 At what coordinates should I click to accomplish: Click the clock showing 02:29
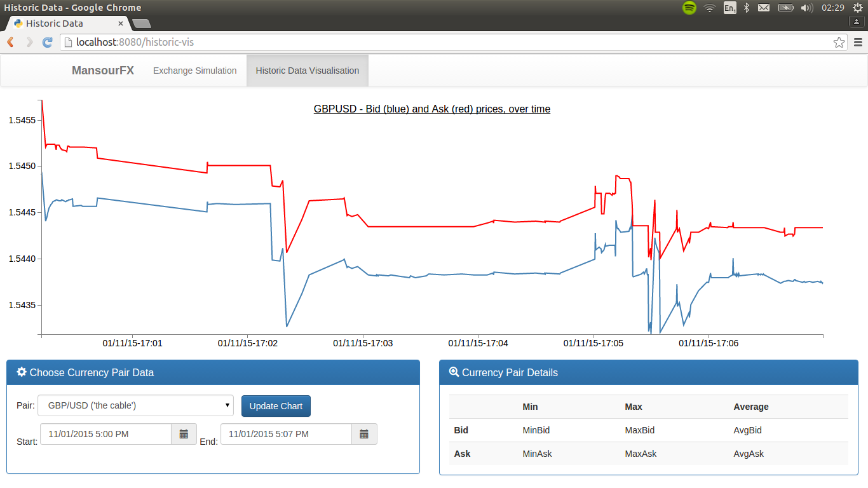832,8
